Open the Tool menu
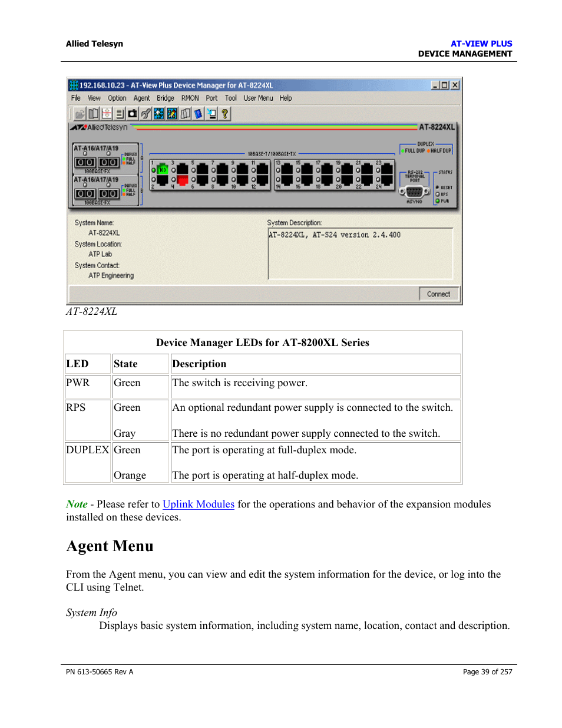Screen dimensions: 562x728 pyautogui.click(x=231, y=98)
